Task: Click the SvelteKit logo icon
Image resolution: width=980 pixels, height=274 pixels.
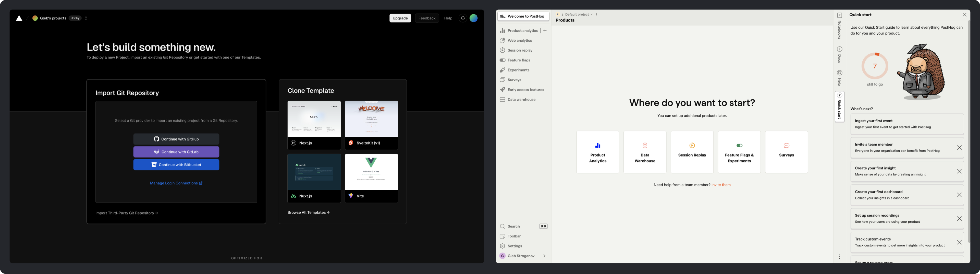Action: [351, 143]
